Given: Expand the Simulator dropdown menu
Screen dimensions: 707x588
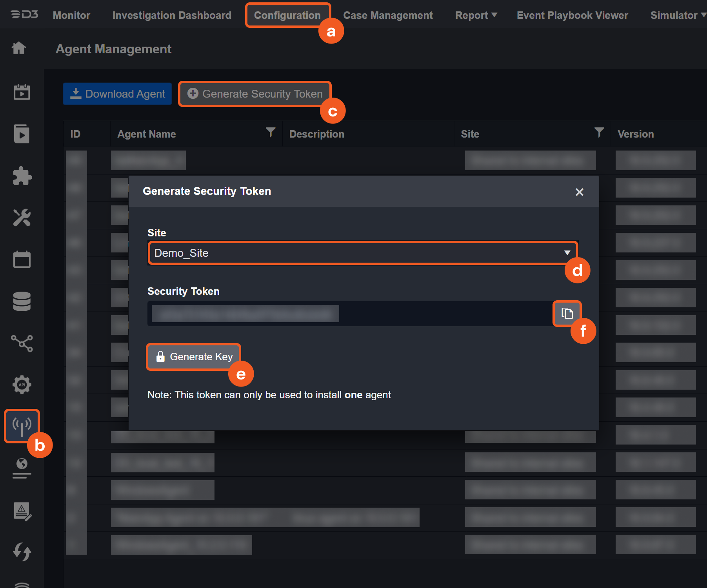Looking at the screenshot, I should tap(678, 15).
